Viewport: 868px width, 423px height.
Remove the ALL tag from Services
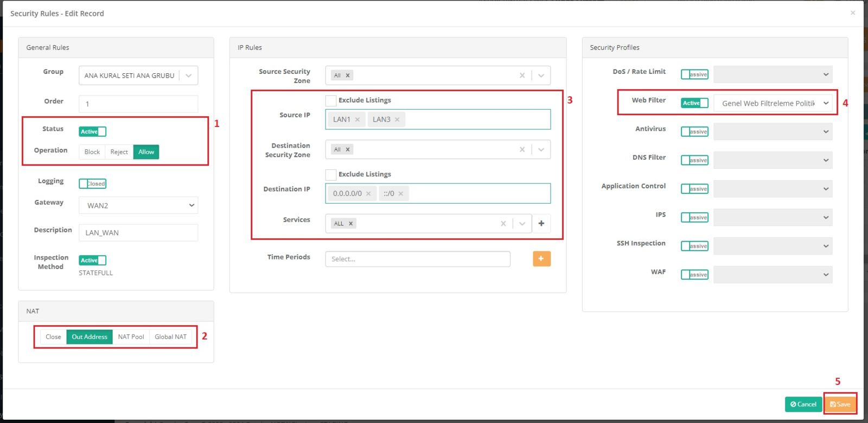351,224
